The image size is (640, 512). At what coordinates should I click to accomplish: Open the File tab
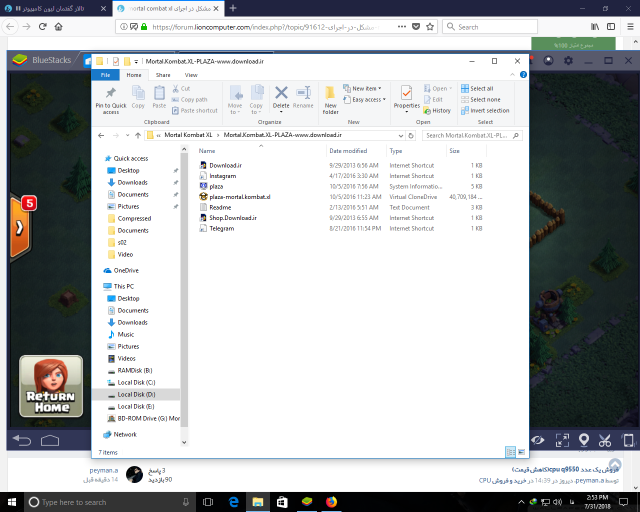105,75
